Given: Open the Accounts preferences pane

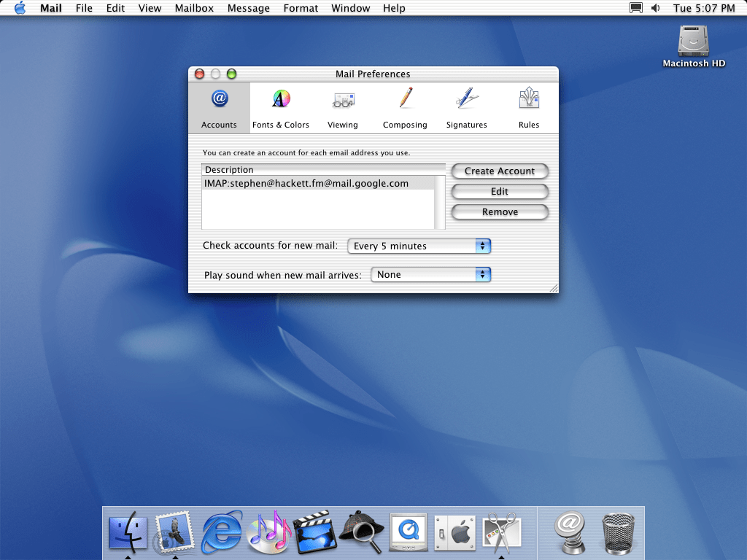Looking at the screenshot, I should 219,107.
